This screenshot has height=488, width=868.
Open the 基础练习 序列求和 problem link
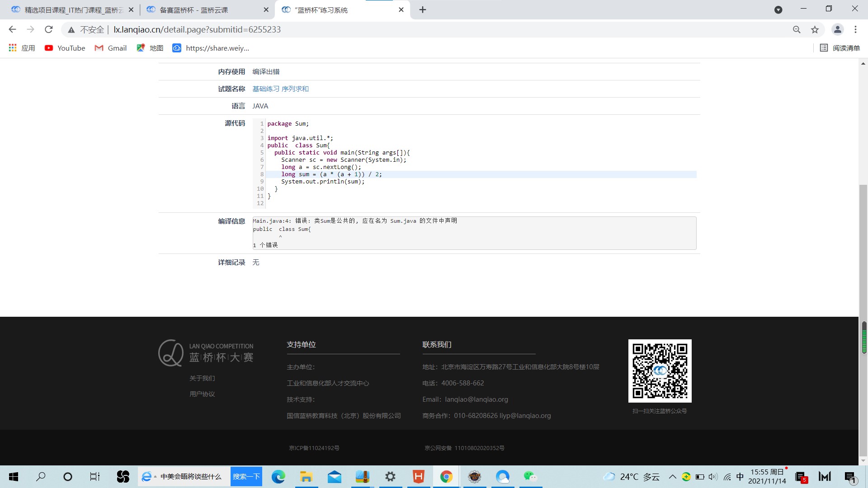click(280, 89)
